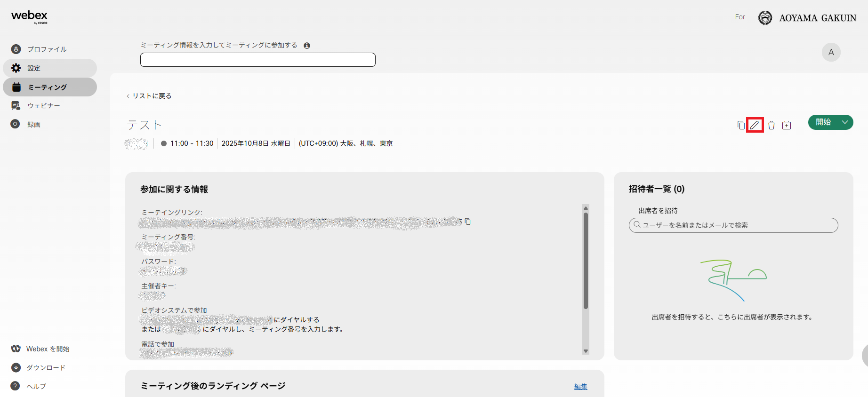Click the copy meeting icon
Viewport: 868px width, 397px height.
point(741,125)
